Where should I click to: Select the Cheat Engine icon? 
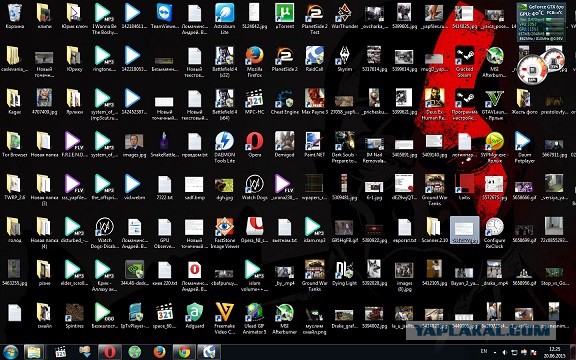tap(284, 101)
